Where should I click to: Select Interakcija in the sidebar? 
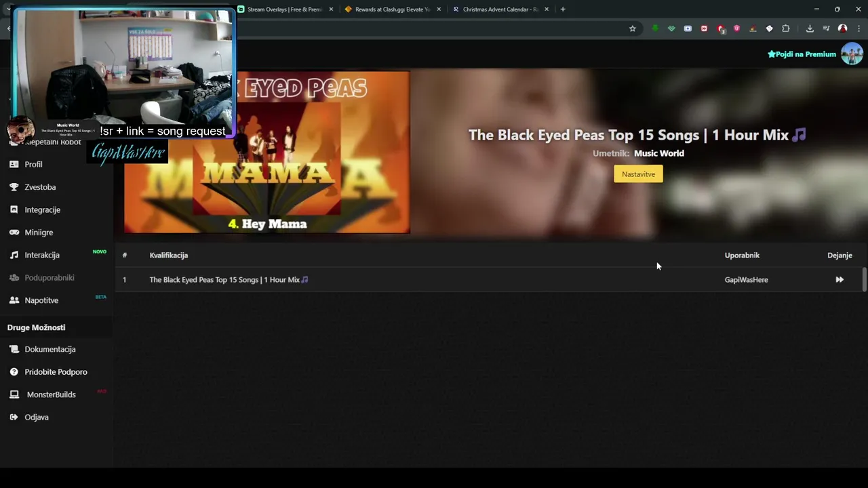click(x=42, y=255)
